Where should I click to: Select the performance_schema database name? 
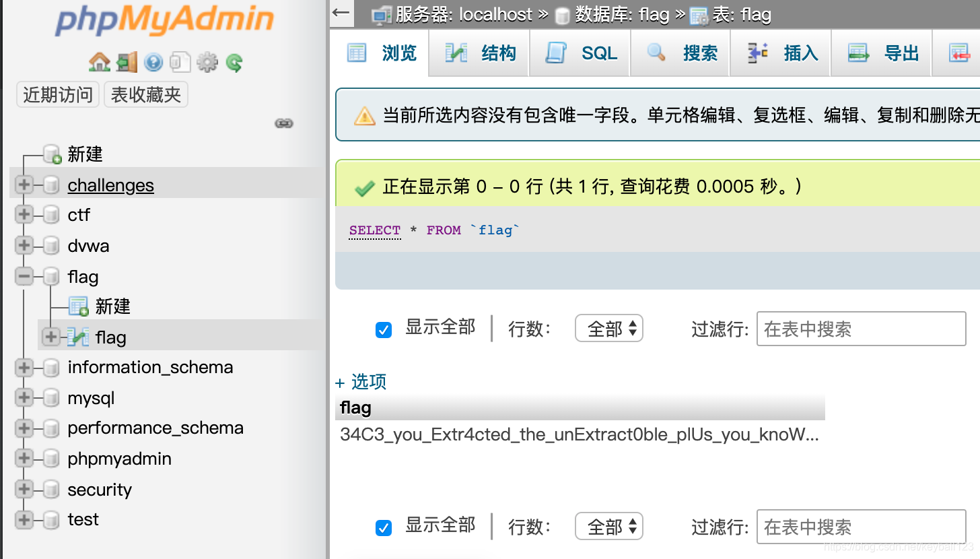pyautogui.click(x=155, y=428)
